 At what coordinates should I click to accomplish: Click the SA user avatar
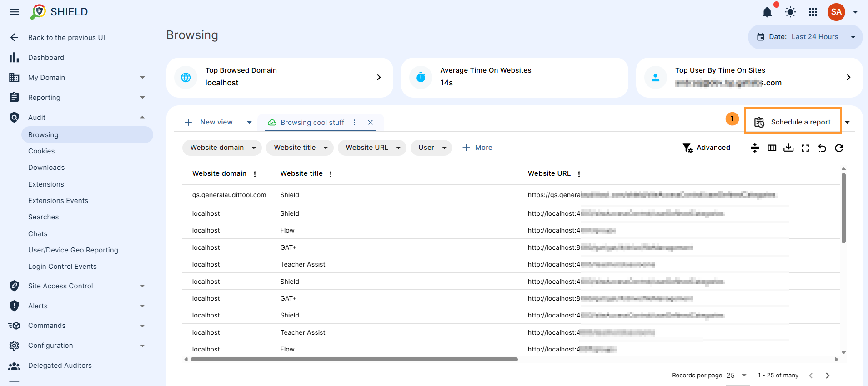(x=836, y=12)
